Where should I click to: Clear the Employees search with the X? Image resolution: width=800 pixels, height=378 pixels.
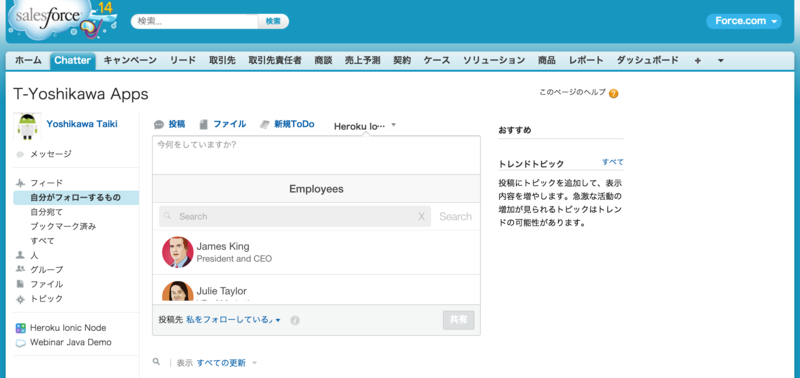[x=421, y=216]
